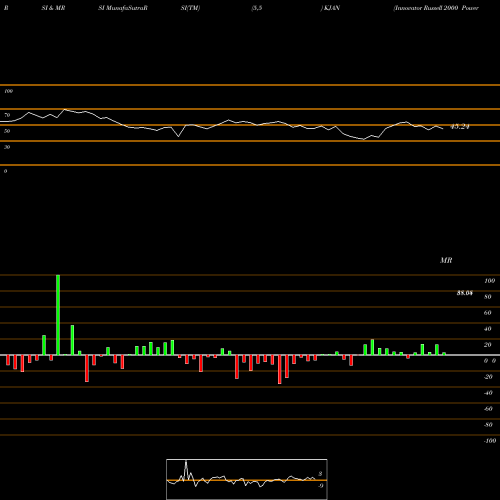Click the 20 label on MR axis
Viewport: 500px width, 500px height.
487,345
